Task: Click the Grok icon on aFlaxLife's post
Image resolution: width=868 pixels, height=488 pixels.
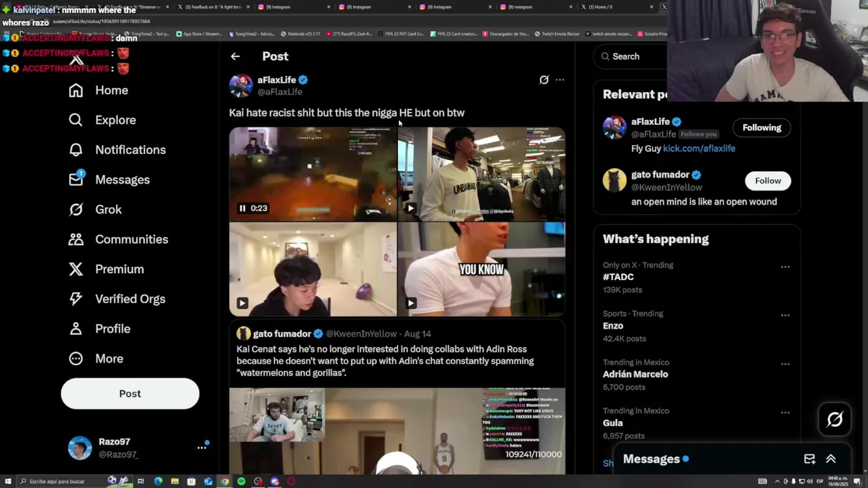Action: pos(544,80)
